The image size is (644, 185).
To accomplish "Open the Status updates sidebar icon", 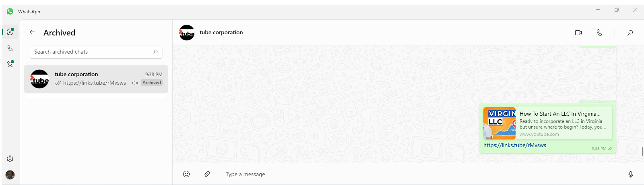I will click(10, 64).
